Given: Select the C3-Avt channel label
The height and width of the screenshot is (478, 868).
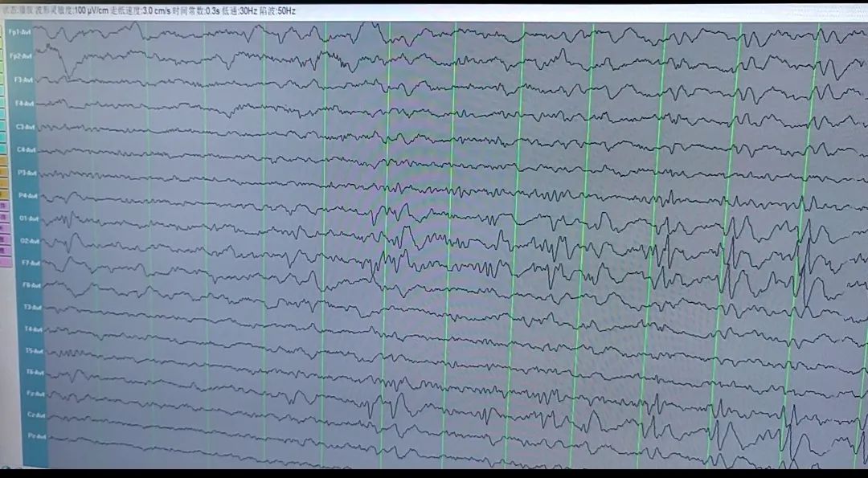Looking at the screenshot, I should tap(26, 127).
